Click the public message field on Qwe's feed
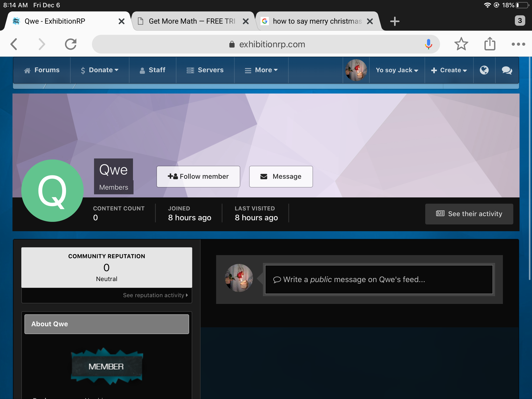Viewport: 532px width, 399px height. click(379, 280)
